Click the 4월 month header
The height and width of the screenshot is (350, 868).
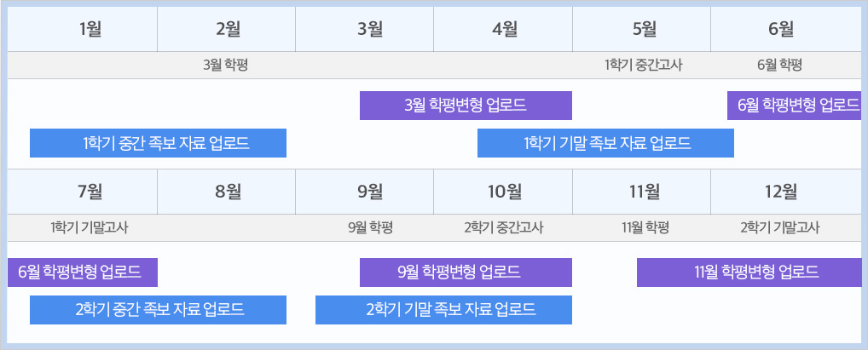(x=505, y=29)
